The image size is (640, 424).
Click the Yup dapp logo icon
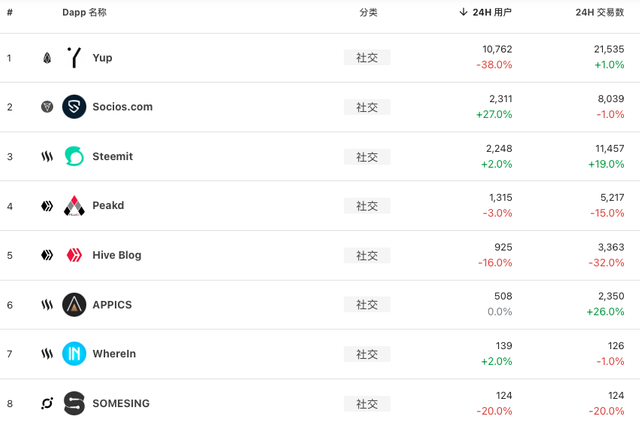pos(74,58)
